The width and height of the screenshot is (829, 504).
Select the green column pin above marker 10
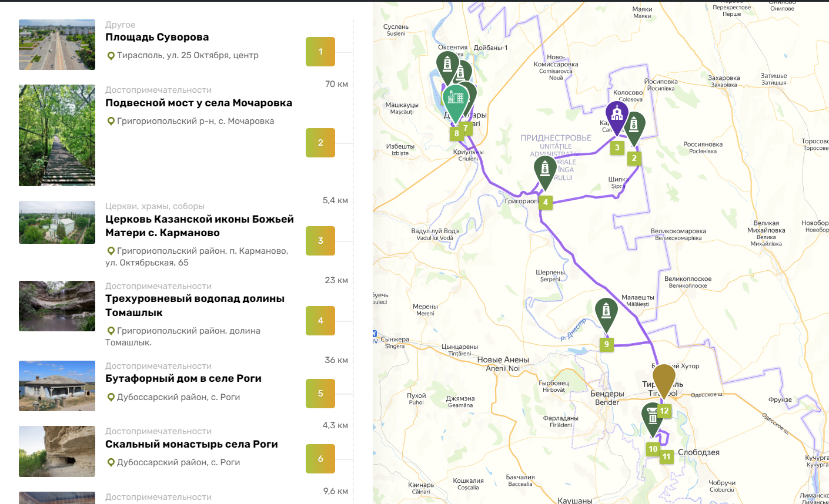653,419
